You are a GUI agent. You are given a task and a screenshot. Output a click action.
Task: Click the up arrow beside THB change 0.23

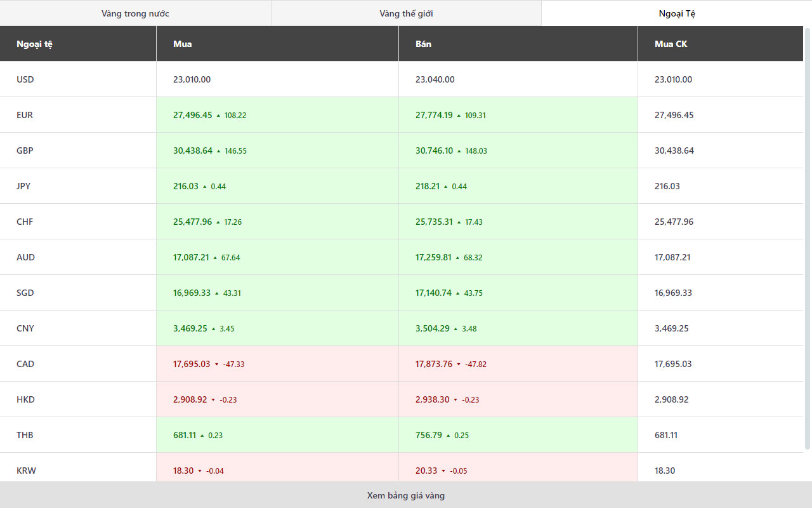202,436
